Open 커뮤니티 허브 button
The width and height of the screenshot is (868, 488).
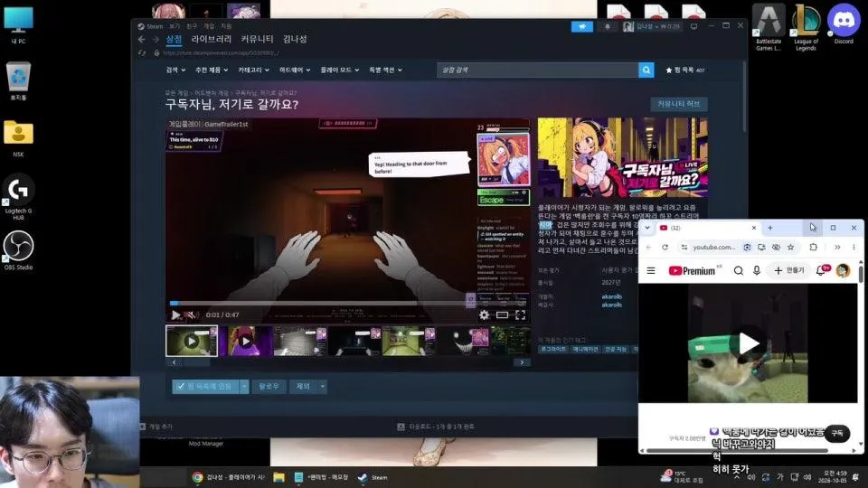pos(679,104)
